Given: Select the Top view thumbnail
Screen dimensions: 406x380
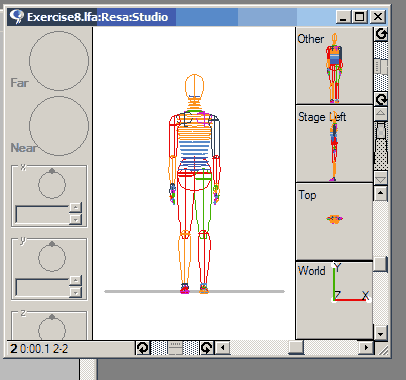Looking at the screenshot, I should pos(334,221).
